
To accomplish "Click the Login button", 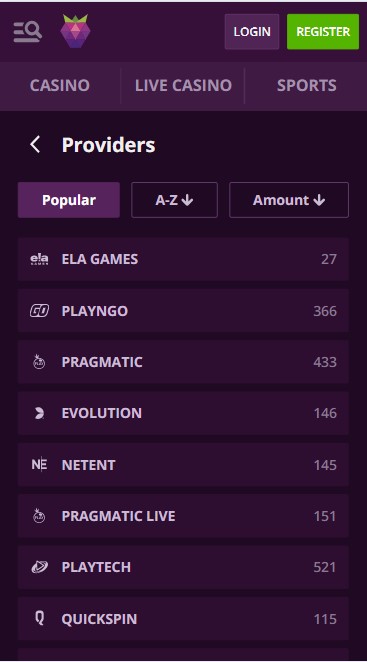I will coord(252,32).
